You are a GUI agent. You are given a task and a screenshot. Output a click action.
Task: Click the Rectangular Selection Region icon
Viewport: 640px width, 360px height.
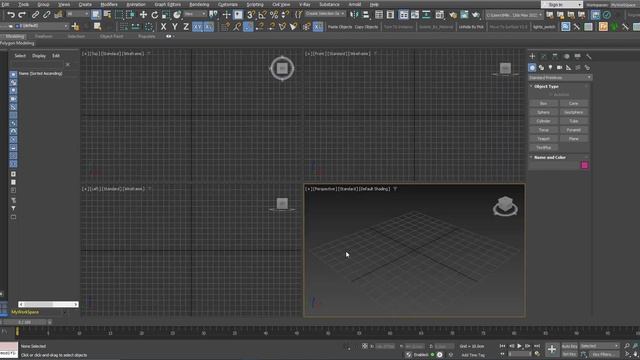click(119, 15)
